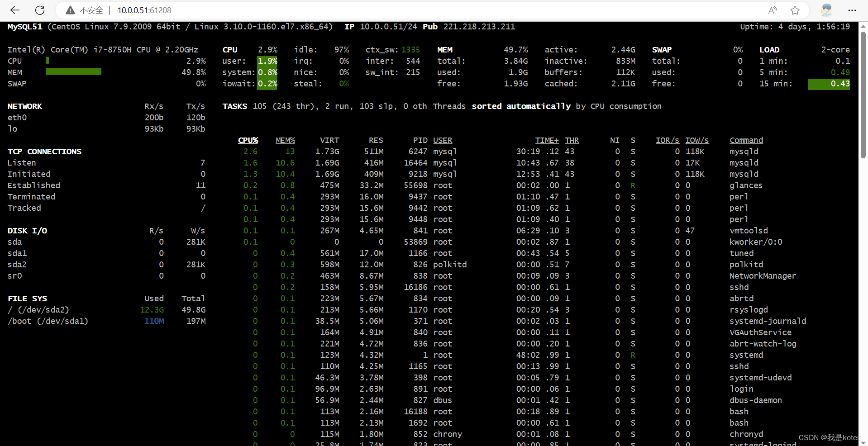
Task: Click the TASKS summary heading
Action: pos(234,106)
